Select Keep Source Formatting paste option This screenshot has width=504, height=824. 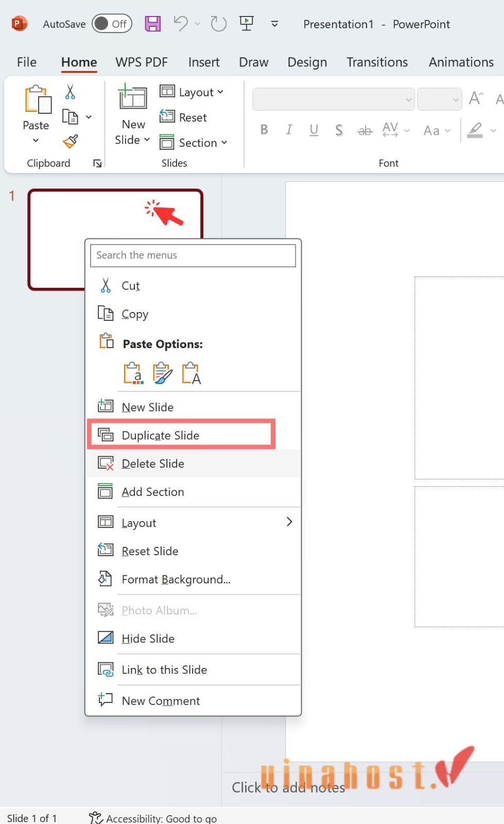[x=162, y=373]
